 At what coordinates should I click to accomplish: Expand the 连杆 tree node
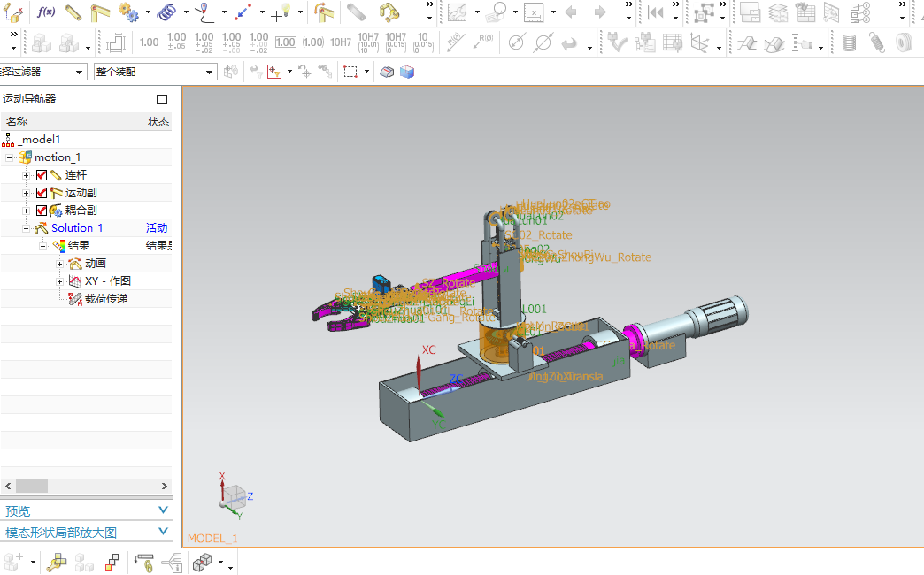point(26,175)
